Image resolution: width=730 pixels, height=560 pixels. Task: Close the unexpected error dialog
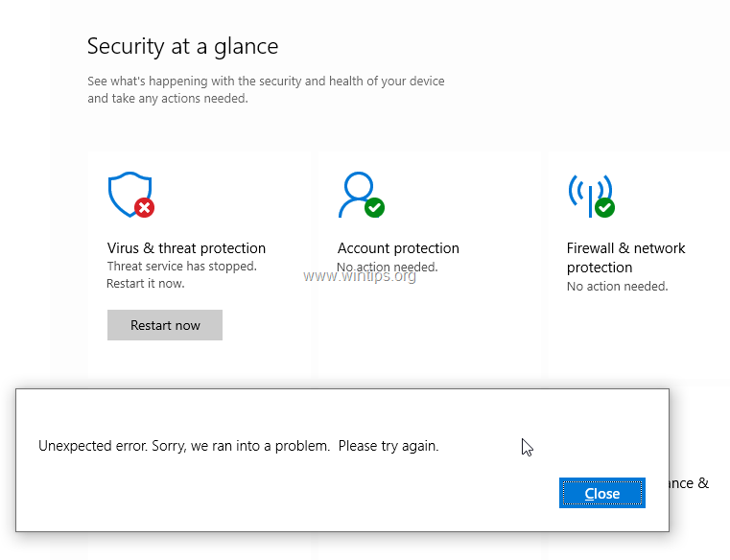point(602,493)
